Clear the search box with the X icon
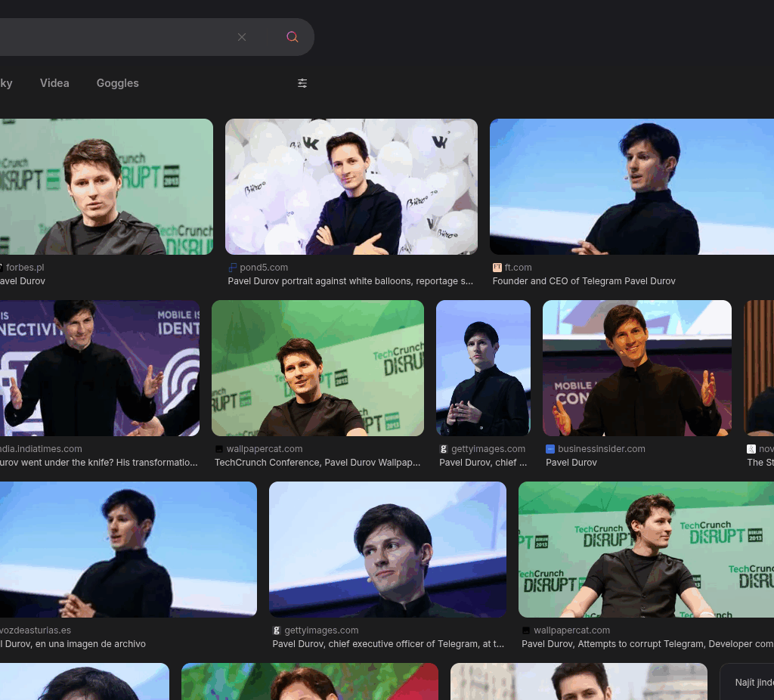Image resolution: width=774 pixels, height=700 pixels. click(x=242, y=37)
